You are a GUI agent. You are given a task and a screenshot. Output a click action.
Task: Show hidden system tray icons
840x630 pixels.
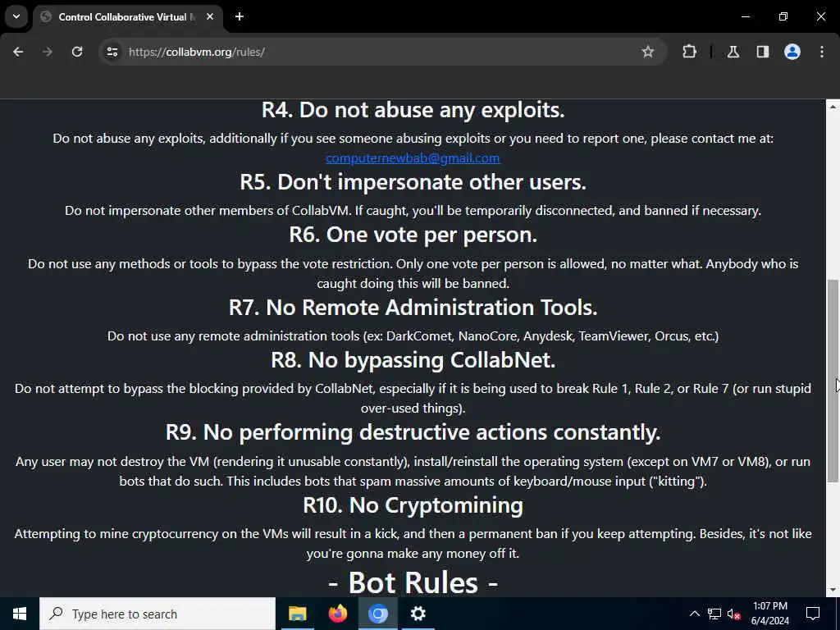(694, 614)
